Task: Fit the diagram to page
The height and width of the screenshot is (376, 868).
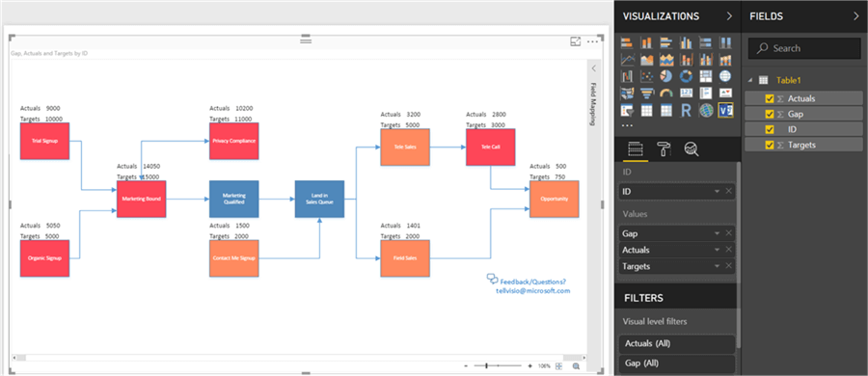Action: click(x=558, y=366)
